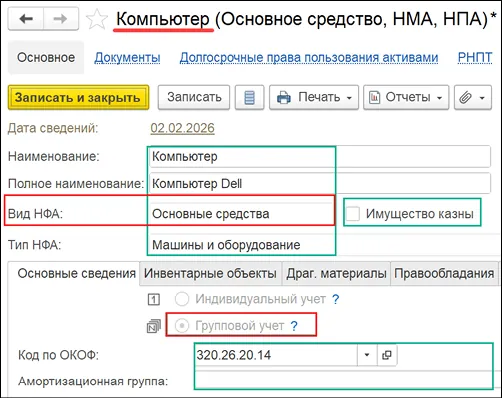Open help for Групповой учет

tap(294, 326)
